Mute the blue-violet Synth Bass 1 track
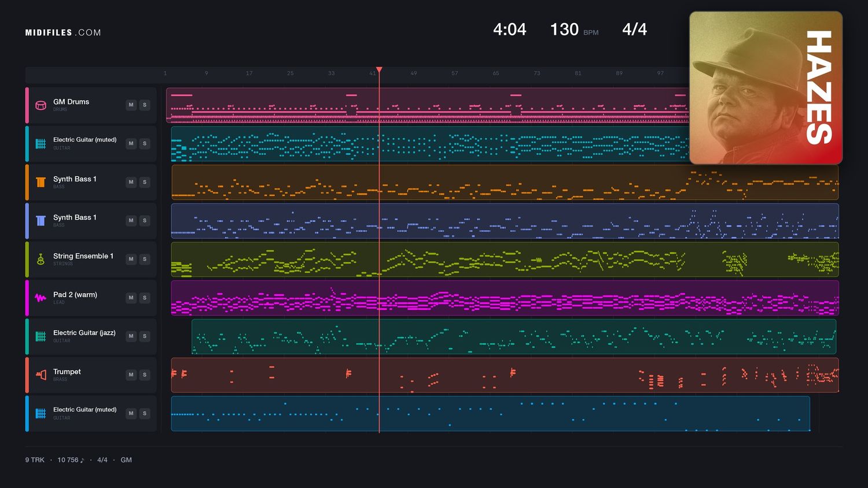 click(131, 221)
